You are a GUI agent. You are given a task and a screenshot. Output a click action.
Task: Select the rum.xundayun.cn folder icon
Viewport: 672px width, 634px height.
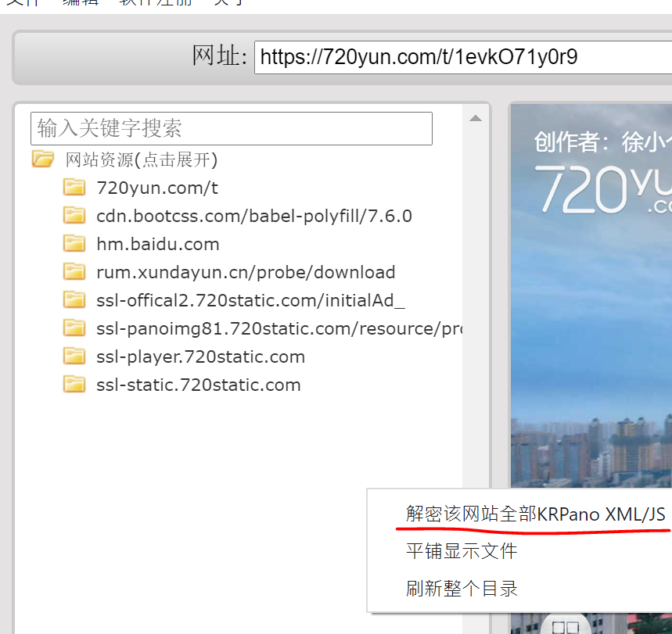[x=74, y=271]
